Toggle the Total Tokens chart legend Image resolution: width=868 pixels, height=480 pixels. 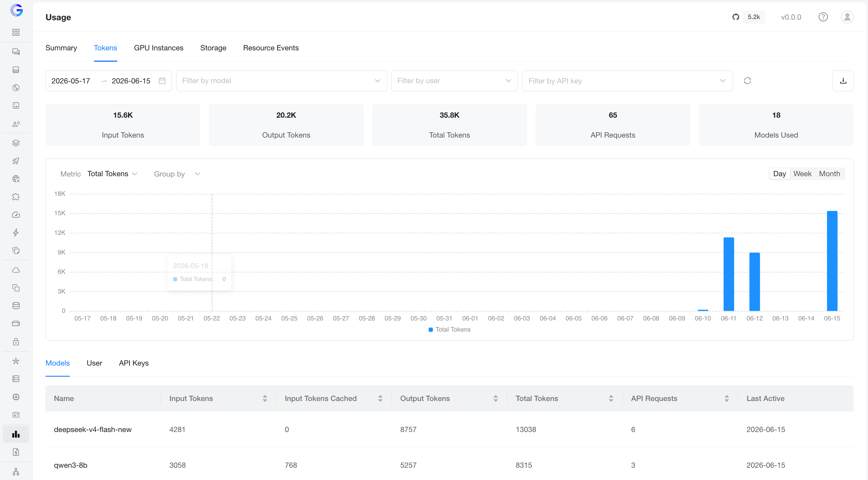[x=449, y=330]
